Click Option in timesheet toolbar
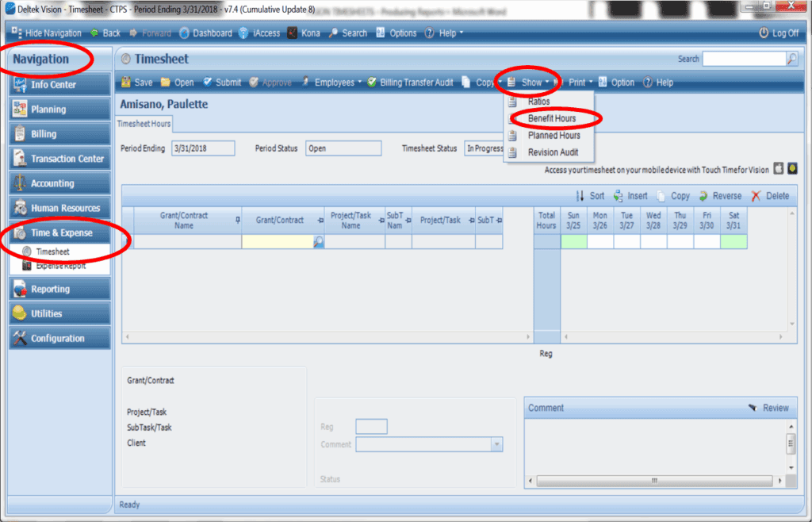 click(x=616, y=83)
